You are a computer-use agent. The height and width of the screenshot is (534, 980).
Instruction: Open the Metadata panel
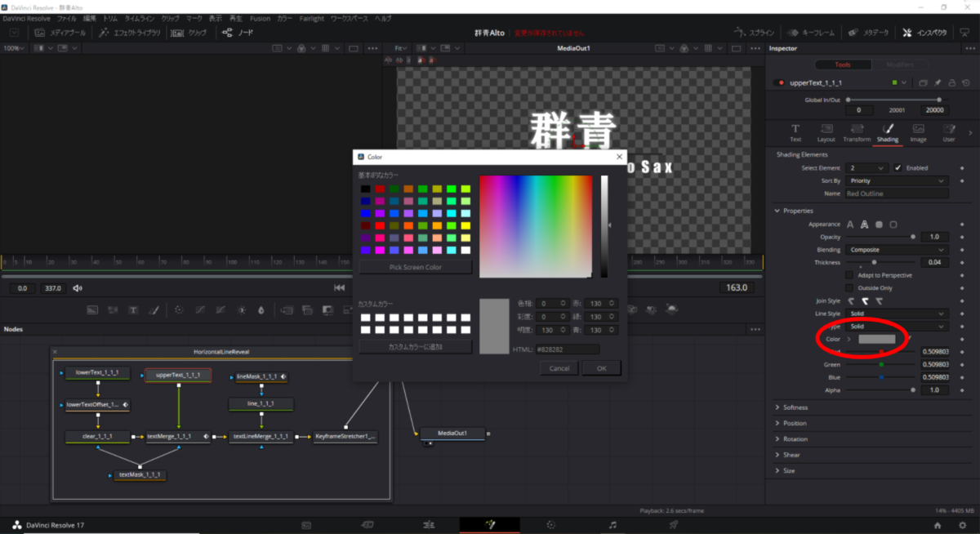click(868, 33)
